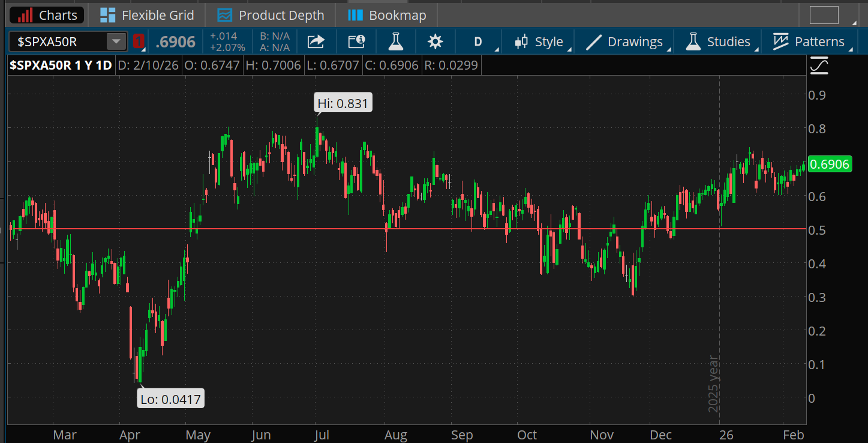Click the grid layout rectangle at top right
Image resolution: width=868 pixels, height=443 pixels.
click(824, 15)
